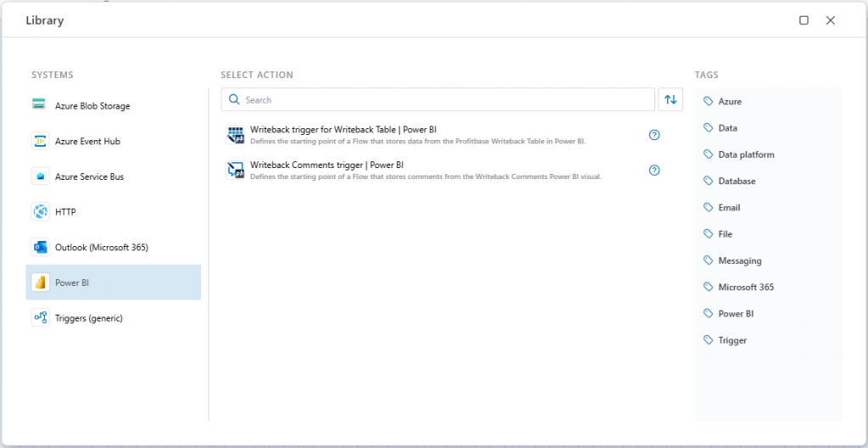Click the HTTP globe icon
Image resolution: width=868 pixels, height=448 pixels.
[x=40, y=212]
